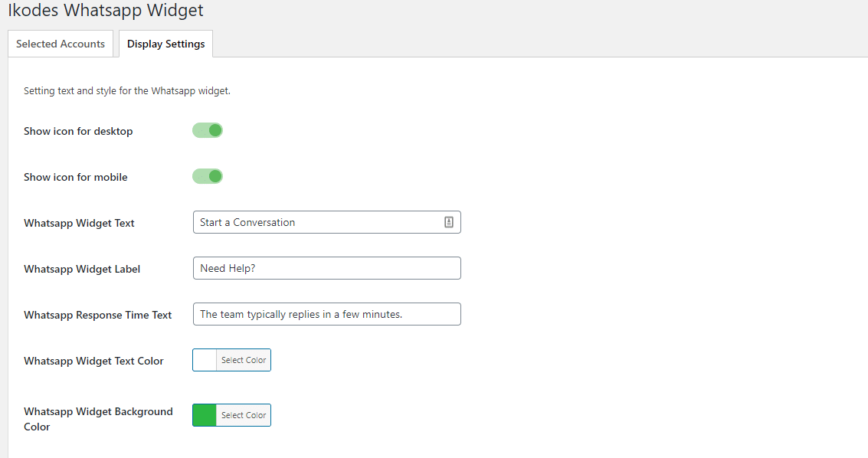The image size is (868, 458).
Task: Click the 'Whatsapp Widget Text Color' label
Action: tap(93, 361)
